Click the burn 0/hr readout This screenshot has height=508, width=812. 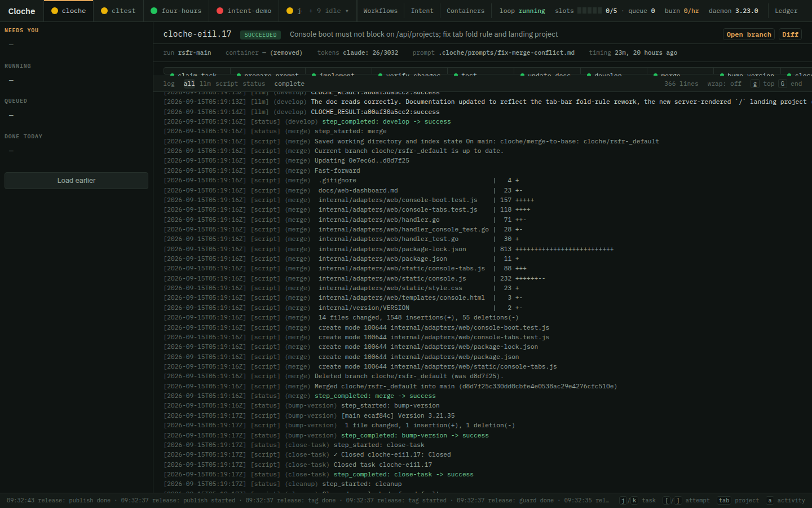pyautogui.click(x=682, y=11)
